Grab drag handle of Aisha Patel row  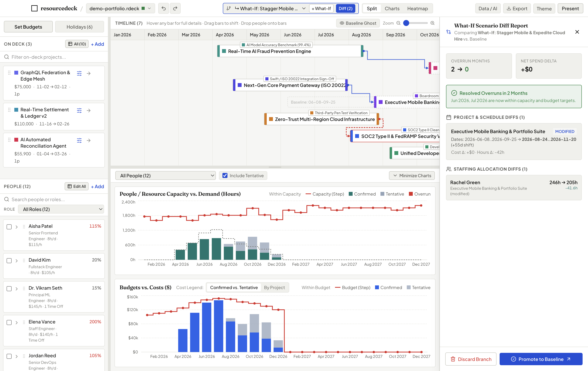24,227
